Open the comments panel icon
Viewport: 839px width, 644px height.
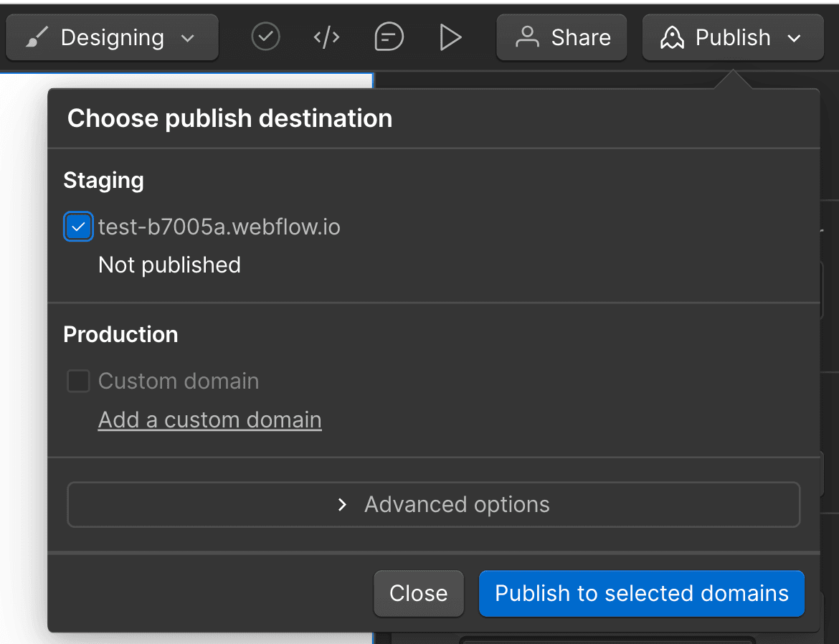(389, 37)
